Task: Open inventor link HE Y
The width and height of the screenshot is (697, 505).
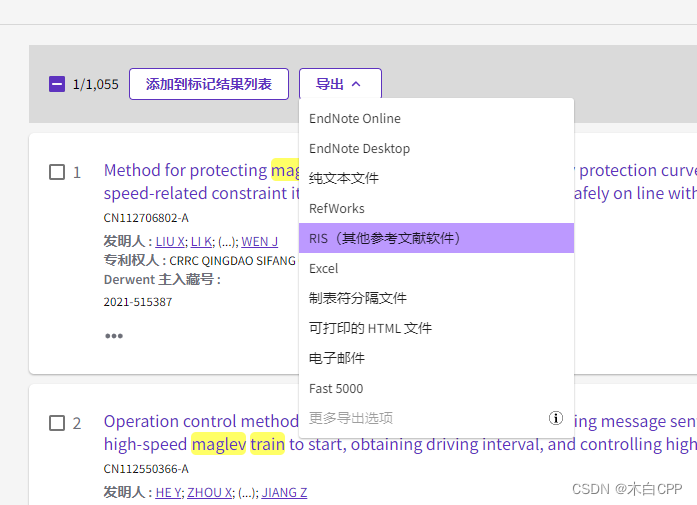Action: pos(168,493)
